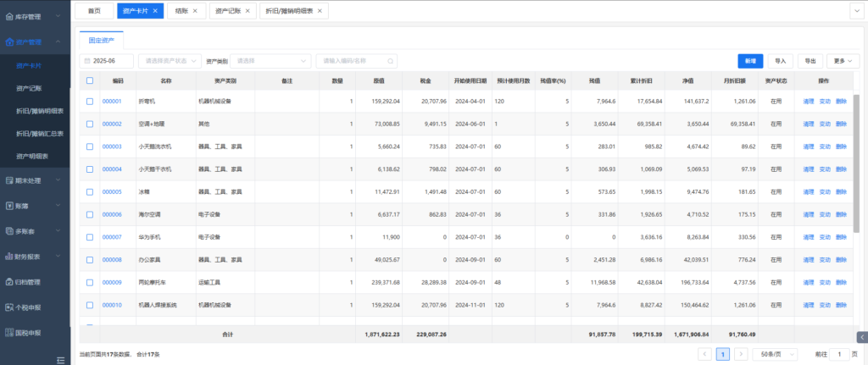Collapse the sidebar with the bottom menu icon
The height and width of the screenshot is (365, 868).
(61, 360)
